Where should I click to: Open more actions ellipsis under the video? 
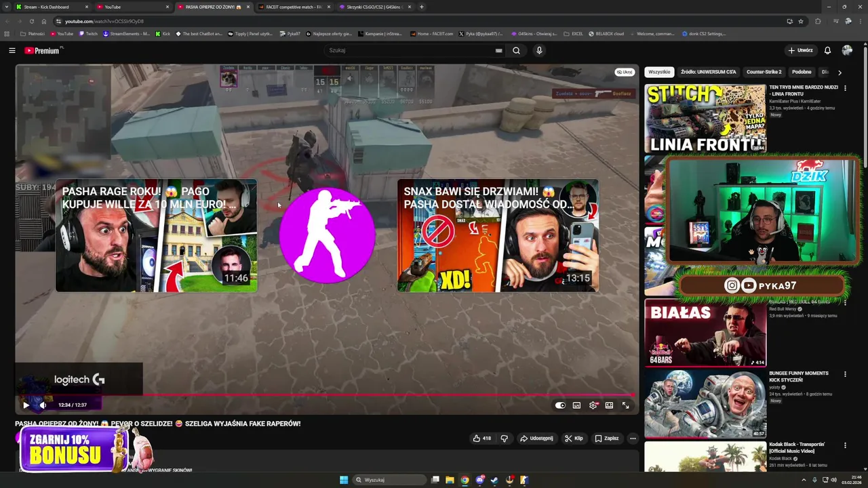(x=633, y=439)
